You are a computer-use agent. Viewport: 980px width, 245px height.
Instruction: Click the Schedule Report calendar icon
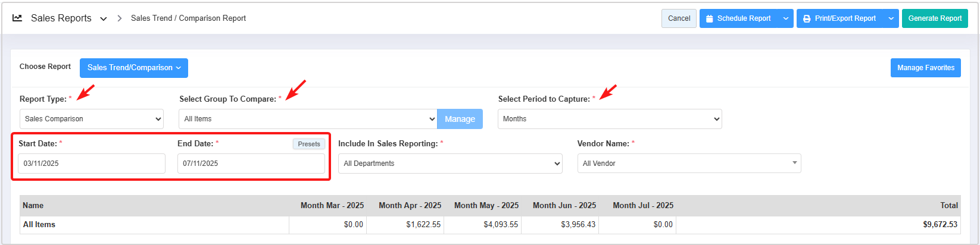[709, 19]
